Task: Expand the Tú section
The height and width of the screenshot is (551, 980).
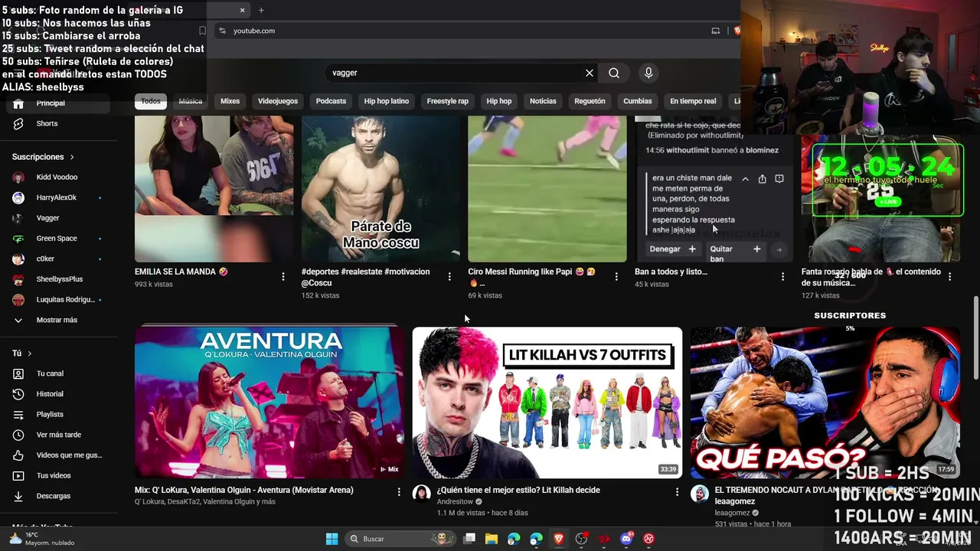Action: (22, 354)
